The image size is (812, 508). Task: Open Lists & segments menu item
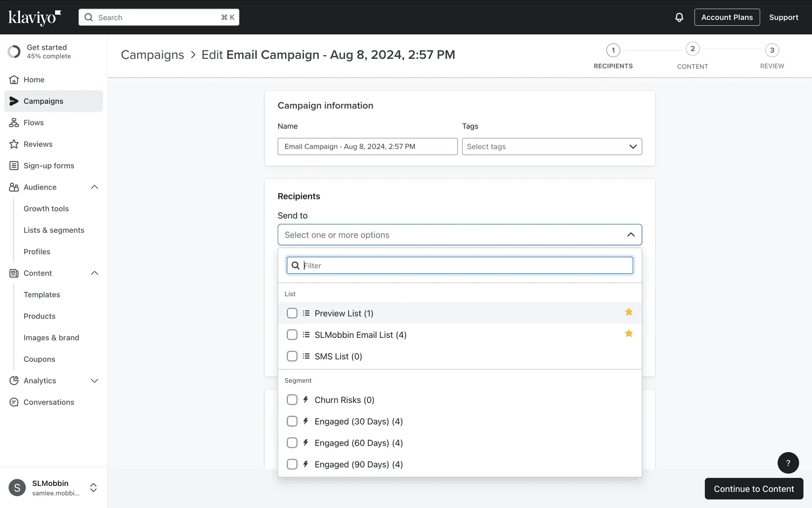point(54,230)
